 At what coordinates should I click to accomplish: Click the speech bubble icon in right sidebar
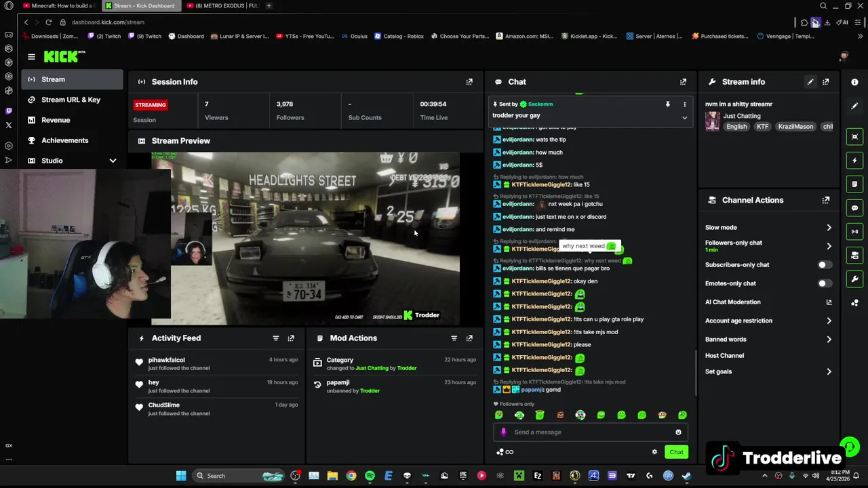tap(854, 208)
